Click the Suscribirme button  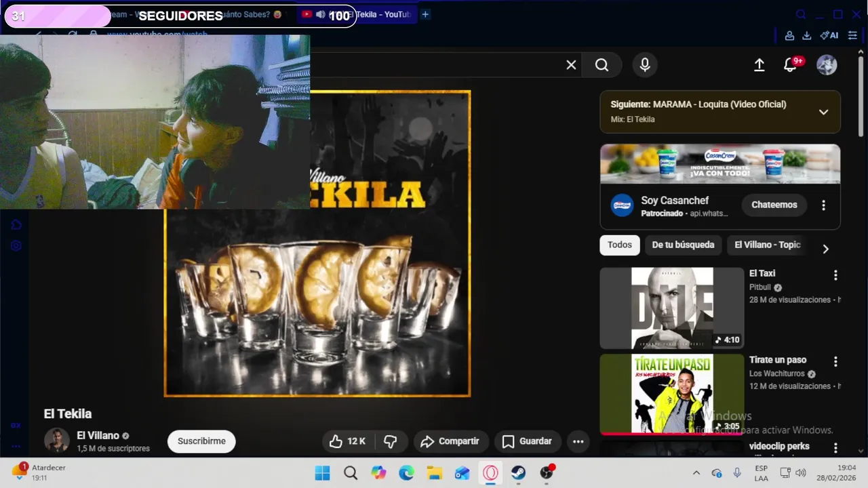201,441
